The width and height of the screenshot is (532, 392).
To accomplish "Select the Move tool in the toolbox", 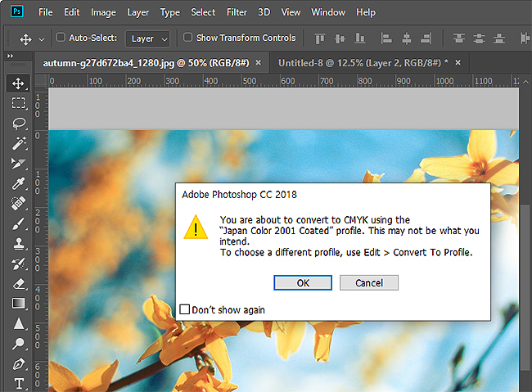I will [18, 83].
